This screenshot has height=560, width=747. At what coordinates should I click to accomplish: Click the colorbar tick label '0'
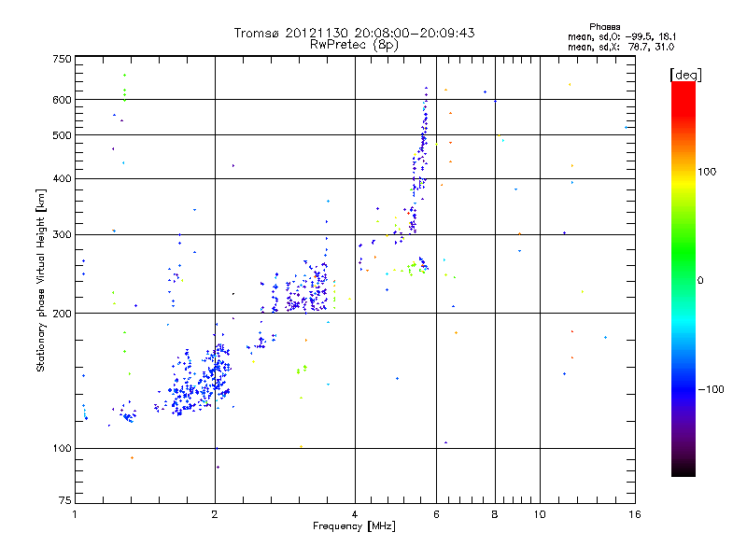pyautogui.click(x=700, y=281)
